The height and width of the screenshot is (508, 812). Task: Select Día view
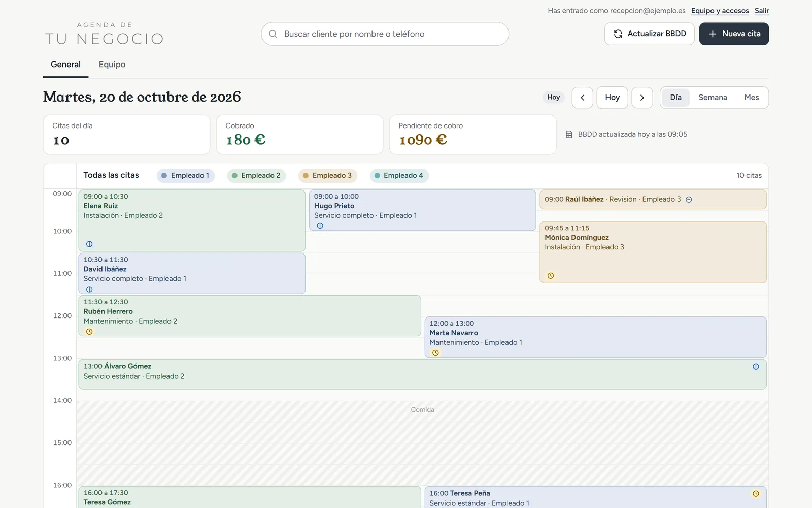click(x=675, y=98)
